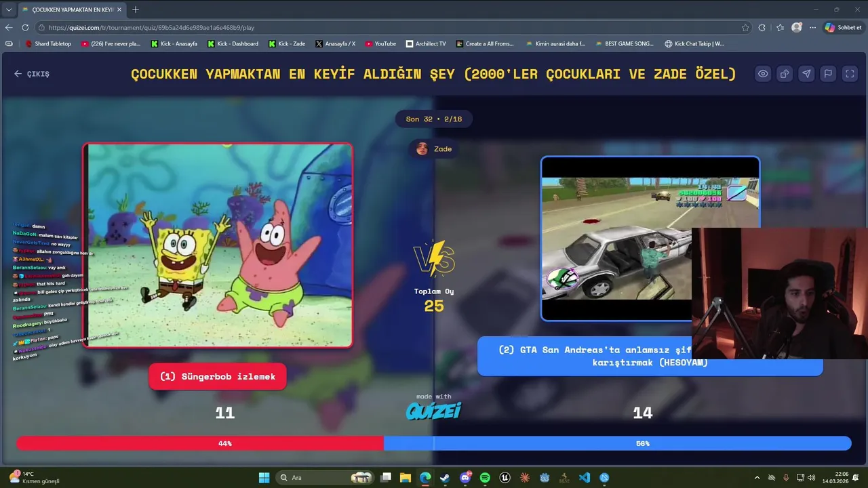Image resolution: width=868 pixels, height=488 pixels.
Task: Click the microphone icon in system tray
Action: pos(786,478)
